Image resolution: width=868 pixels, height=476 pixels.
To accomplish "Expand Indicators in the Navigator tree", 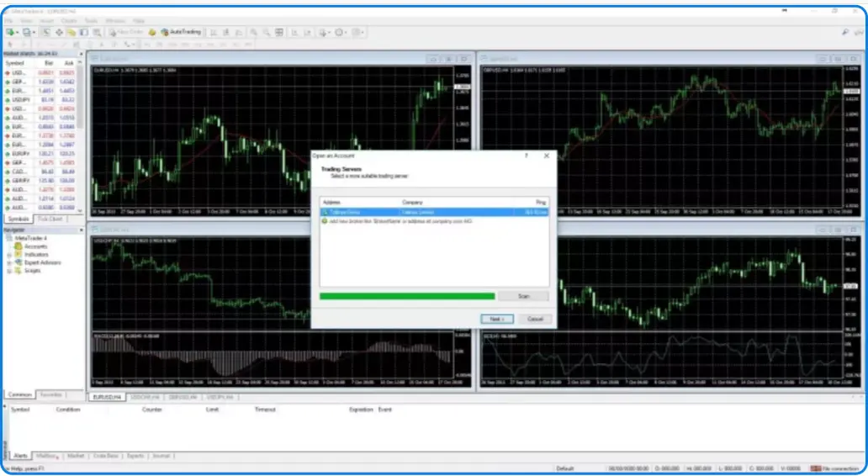I will point(9,255).
